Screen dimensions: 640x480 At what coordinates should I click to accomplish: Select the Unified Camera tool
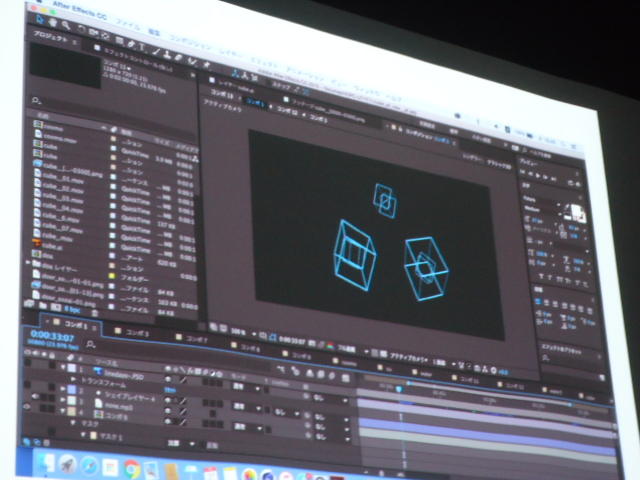coord(93,32)
